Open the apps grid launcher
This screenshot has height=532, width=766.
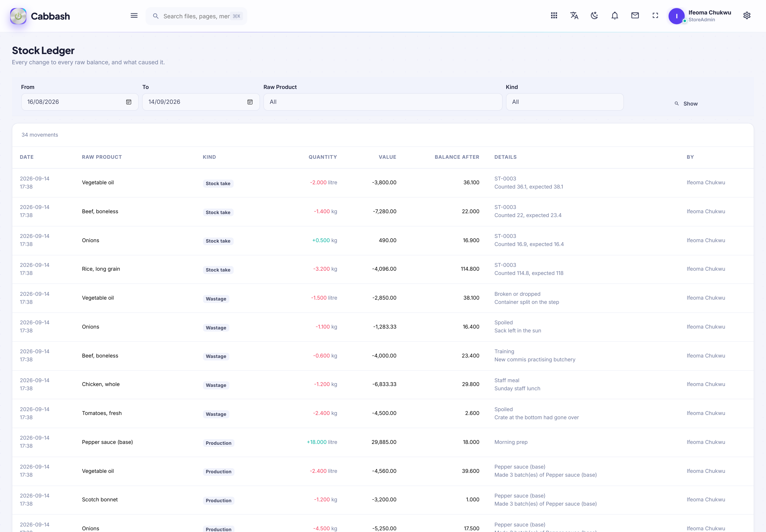[x=554, y=16]
